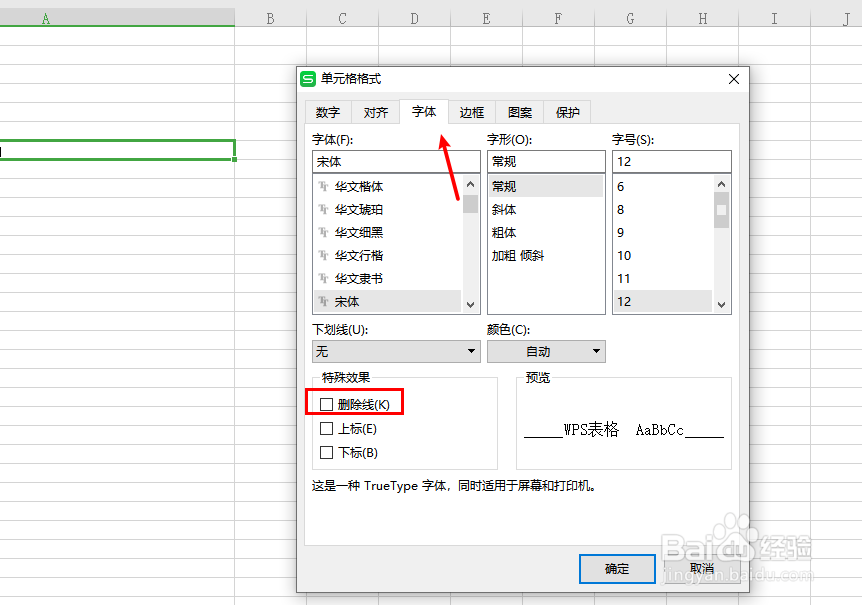862x605 pixels.
Task: Tick the 上标(E) checkbox
Action: 327,429
